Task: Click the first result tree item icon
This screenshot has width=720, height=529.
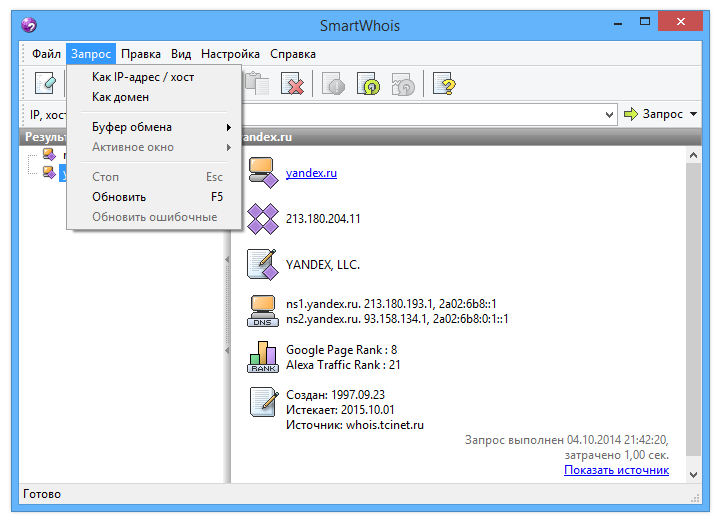Action: coord(49,154)
